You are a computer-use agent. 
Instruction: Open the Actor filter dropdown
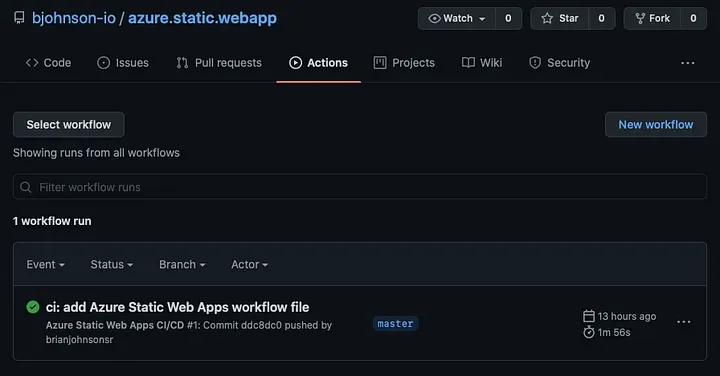click(249, 265)
